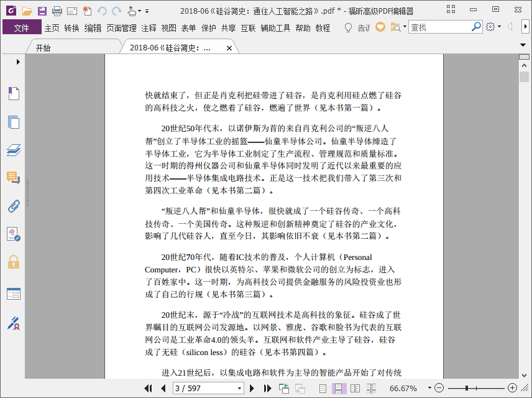Open the Layers panel in the sidebar

(14, 150)
